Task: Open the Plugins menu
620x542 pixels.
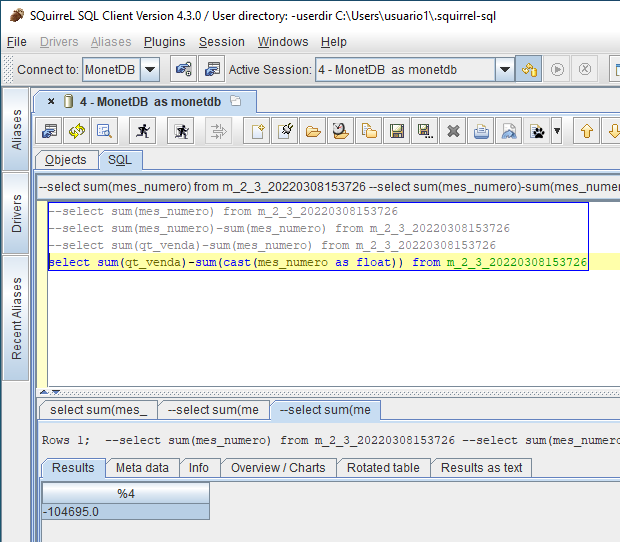Action: (x=164, y=42)
